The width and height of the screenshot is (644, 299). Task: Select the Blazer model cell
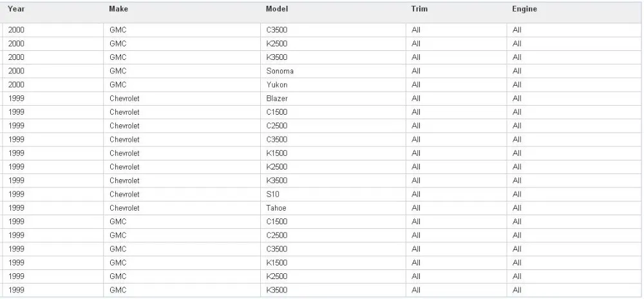coord(277,99)
